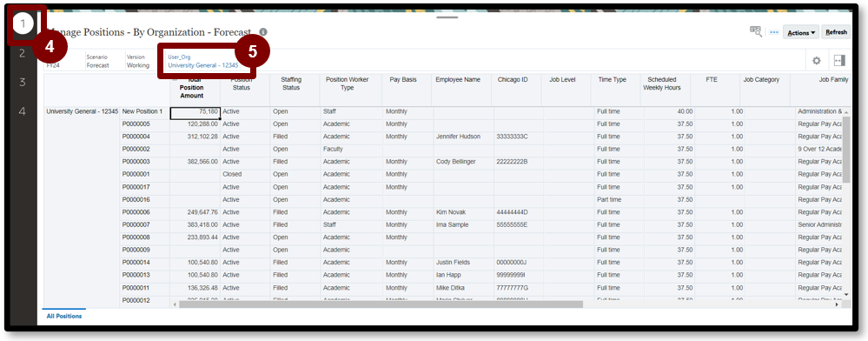Click the horizontal scrollbar under the grid
Viewport: 868px width, 341px height.
tap(379, 304)
